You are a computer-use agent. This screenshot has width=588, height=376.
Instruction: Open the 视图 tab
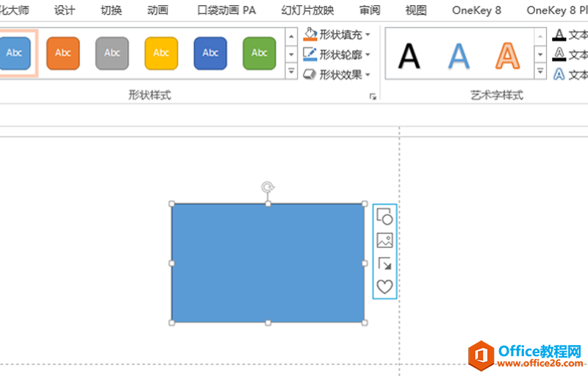[x=416, y=10]
